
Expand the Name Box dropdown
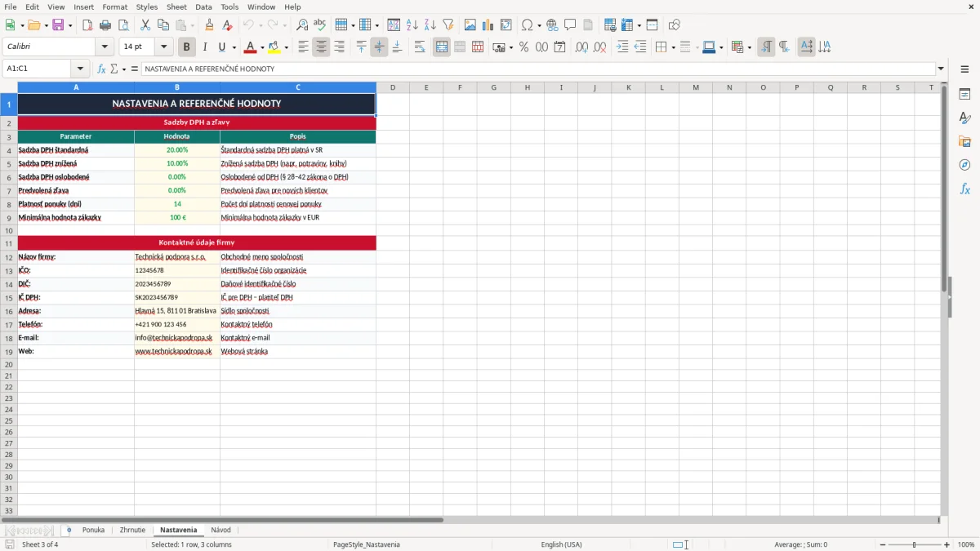click(x=80, y=69)
